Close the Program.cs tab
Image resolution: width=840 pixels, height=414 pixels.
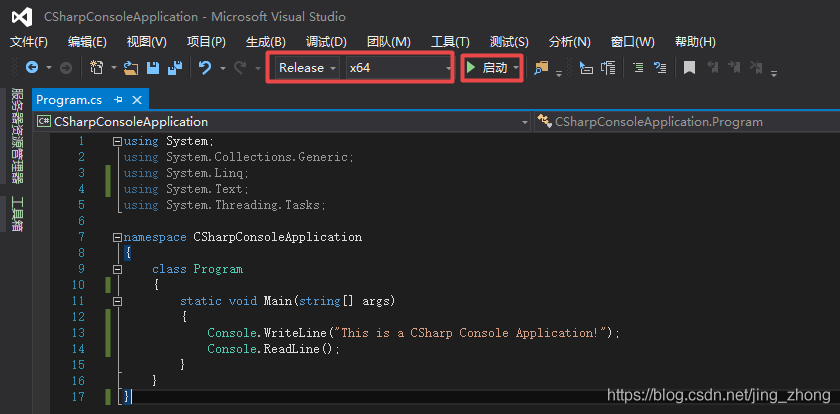point(137,100)
